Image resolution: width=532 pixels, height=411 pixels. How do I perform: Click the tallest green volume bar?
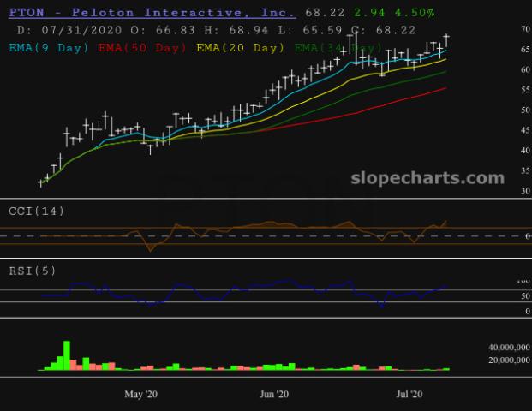coord(66,355)
